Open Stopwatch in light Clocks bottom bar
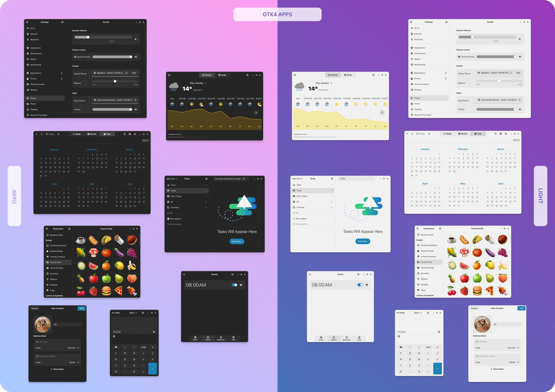This screenshot has width=555, height=392. 346,338
